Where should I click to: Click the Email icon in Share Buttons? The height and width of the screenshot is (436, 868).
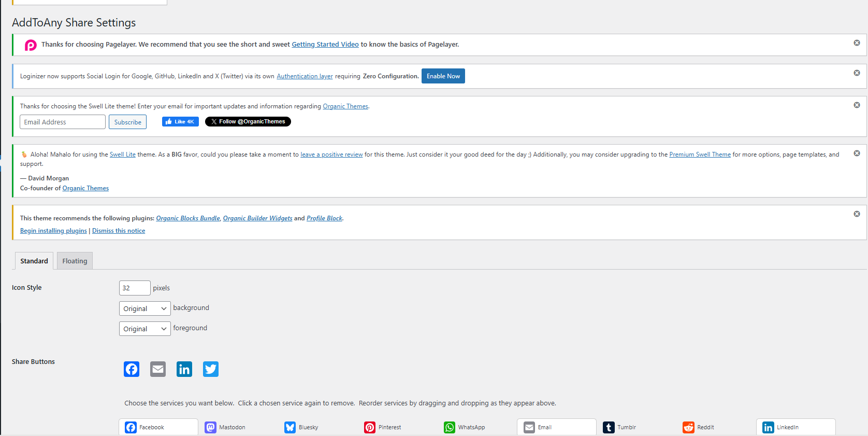tap(158, 369)
